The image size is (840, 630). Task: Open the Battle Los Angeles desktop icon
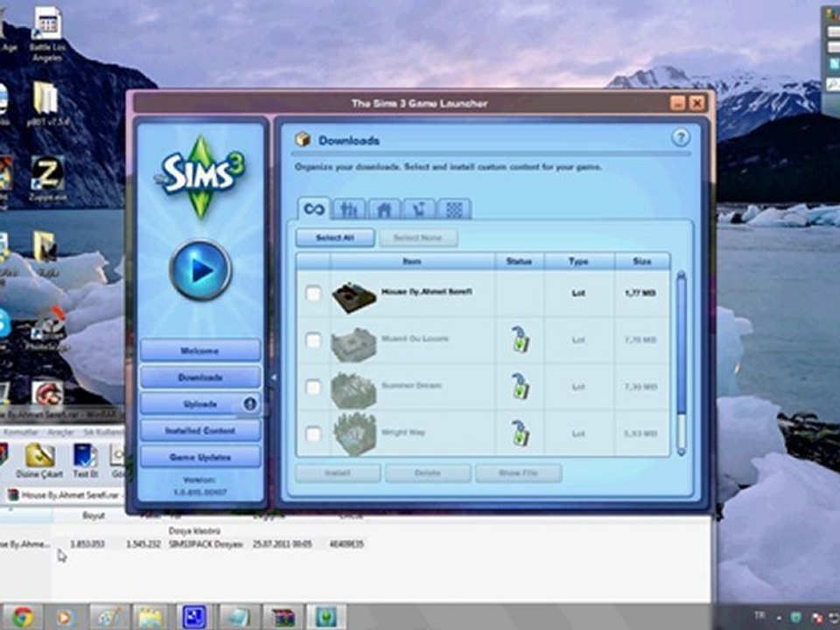pyautogui.click(x=47, y=35)
